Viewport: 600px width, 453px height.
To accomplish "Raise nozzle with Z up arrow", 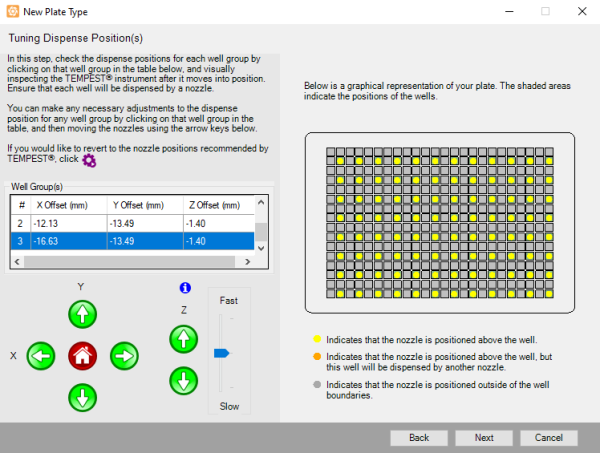I will (x=184, y=339).
